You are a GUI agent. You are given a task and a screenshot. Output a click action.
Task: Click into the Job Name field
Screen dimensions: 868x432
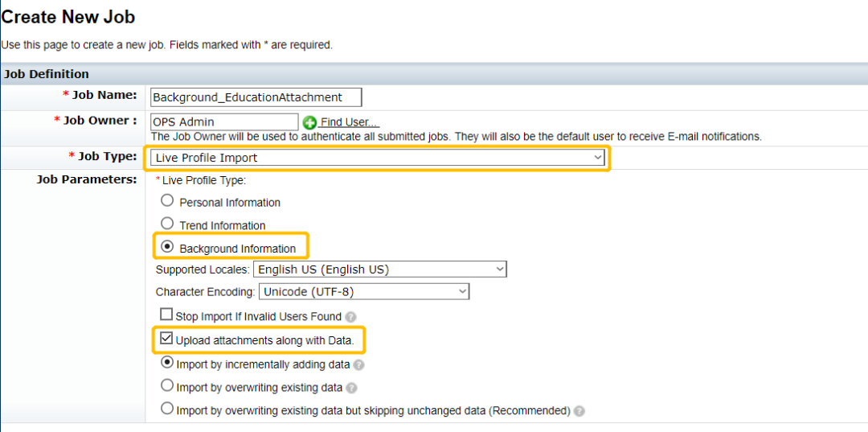[256, 97]
